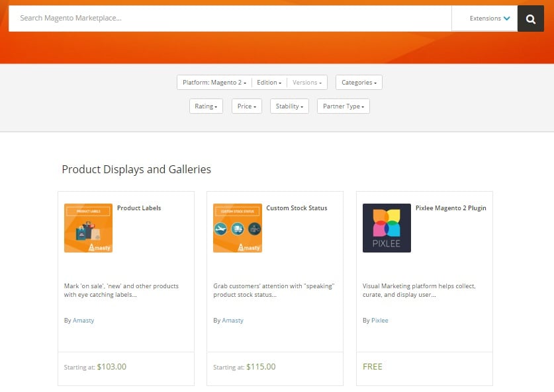The height and width of the screenshot is (392, 554).
Task: Visit Amasty vendor link under Custom Stock Status
Action: tap(232, 321)
